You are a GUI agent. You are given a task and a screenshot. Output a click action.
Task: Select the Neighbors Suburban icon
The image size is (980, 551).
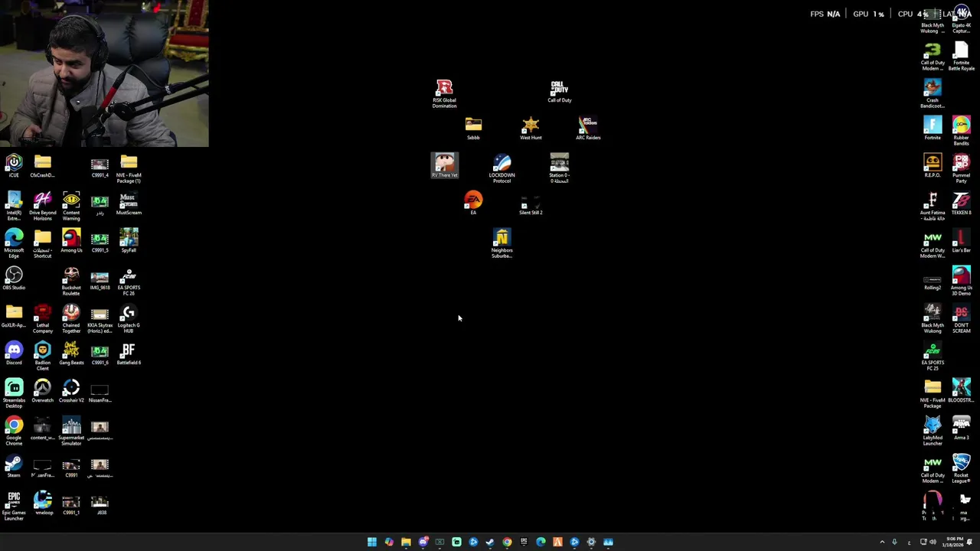pos(501,244)
